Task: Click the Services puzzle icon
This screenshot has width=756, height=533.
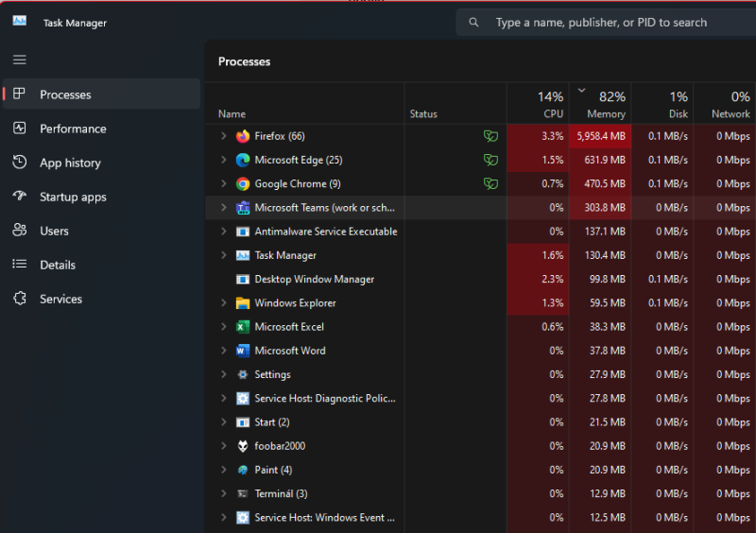Action: click(x=19, y=298)
